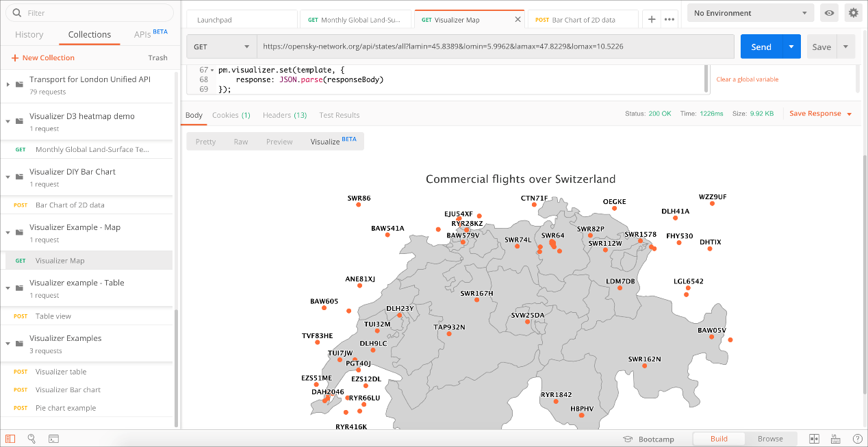Click the Send button
868x447 pixels.
pos(761,47)
